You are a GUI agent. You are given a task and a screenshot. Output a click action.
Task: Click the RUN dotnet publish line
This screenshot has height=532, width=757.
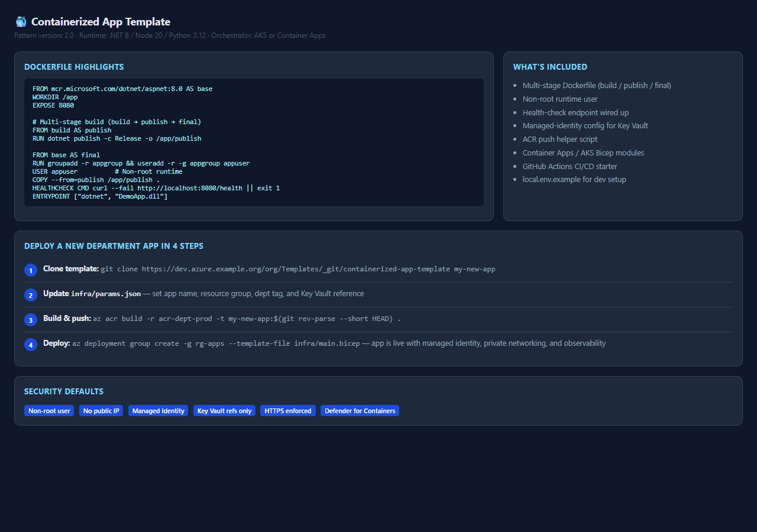pos(117,138)
